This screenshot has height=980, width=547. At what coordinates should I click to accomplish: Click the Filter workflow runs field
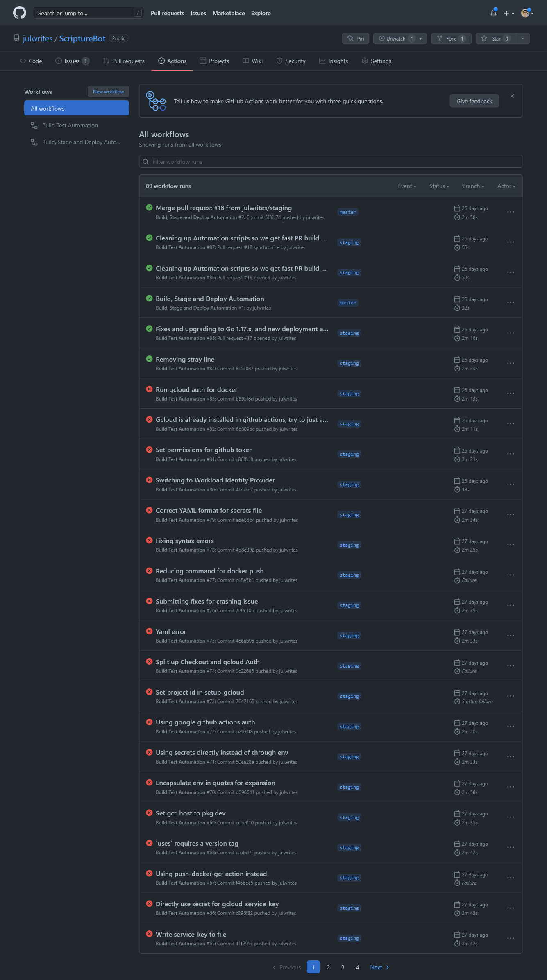(x=331, y=161)
